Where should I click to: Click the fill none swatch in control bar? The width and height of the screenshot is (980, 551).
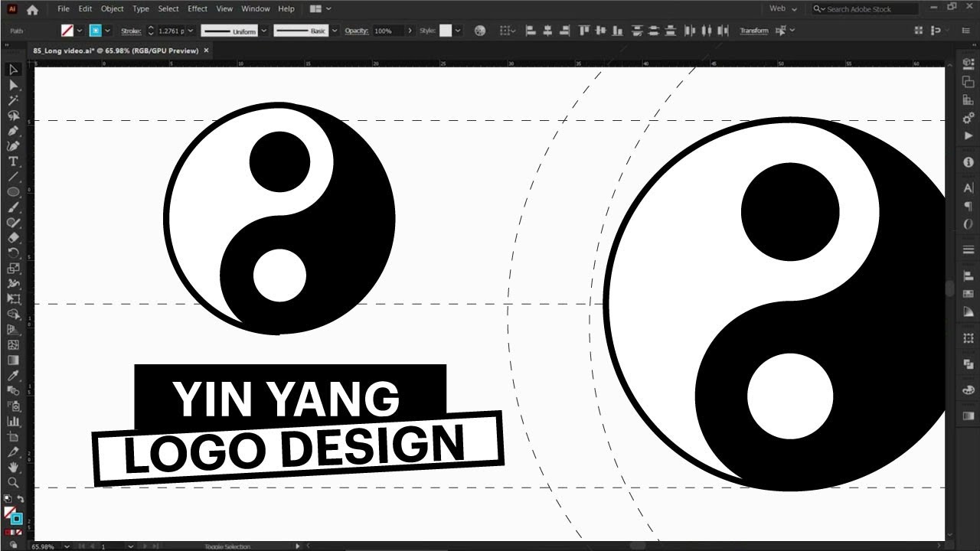67,31
